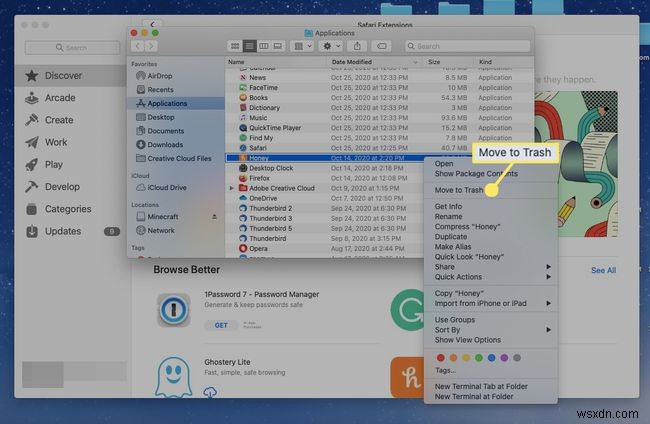The height and width of the screenshot is (424, 650).
Task: Click the Finder edit tags icon
Action: [381, 46]
